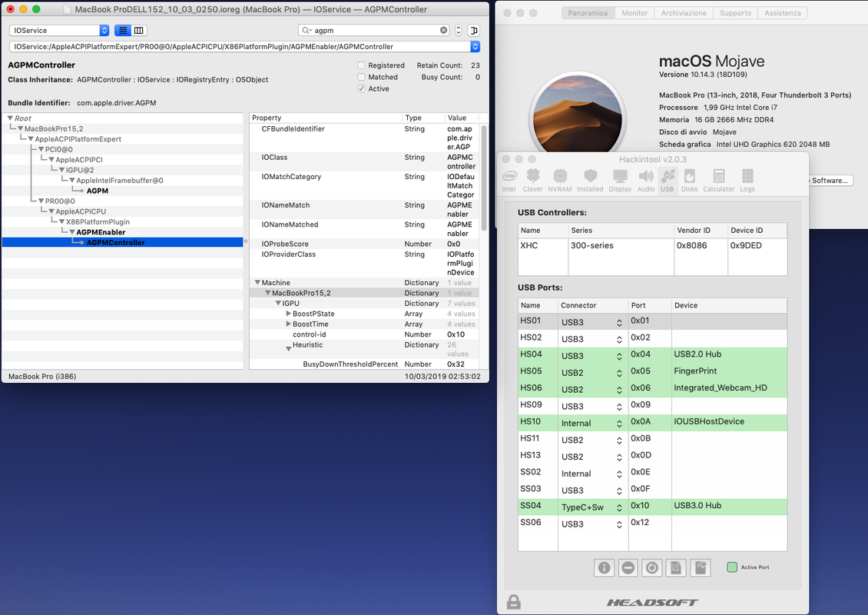Viewport: 868px width, 615px height.
Task: Open the IOService plane dropdown
Action: [x=59, y=31]
